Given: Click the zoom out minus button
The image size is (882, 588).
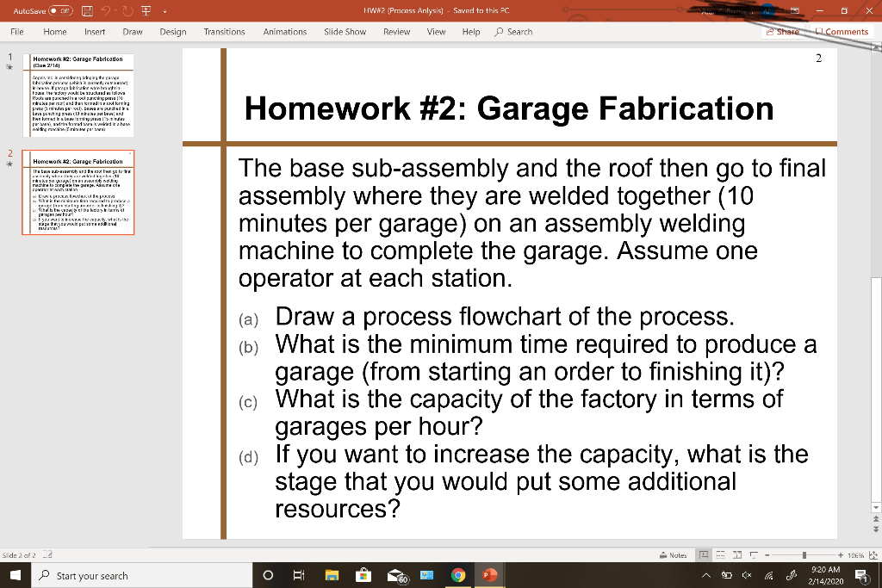Looking at the screenshot, I should 767,555.
